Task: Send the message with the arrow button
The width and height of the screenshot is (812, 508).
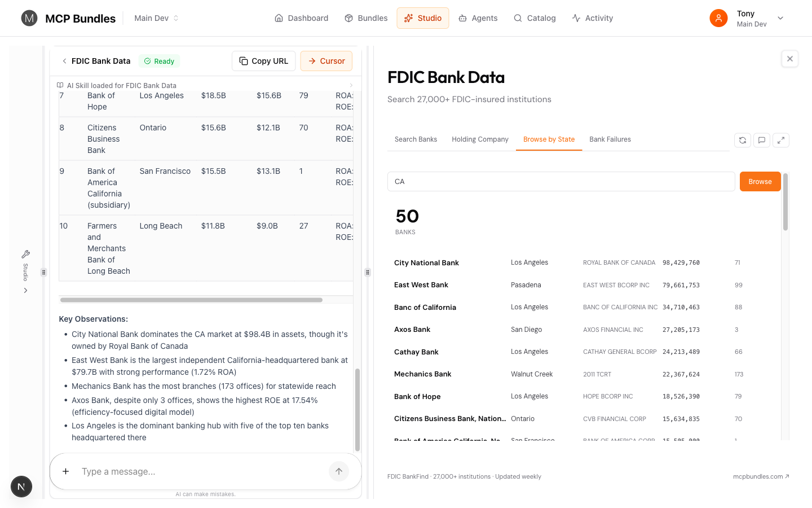Action: [339, 471]
